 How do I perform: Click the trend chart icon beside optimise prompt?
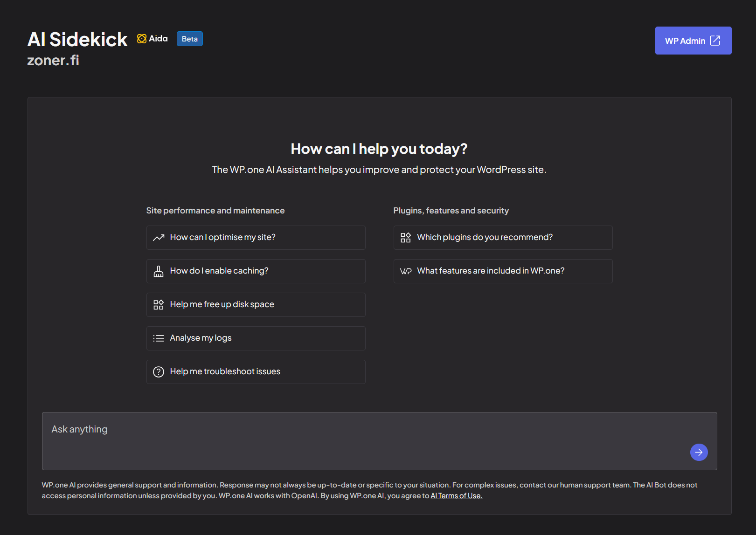[x=159, y=238]
